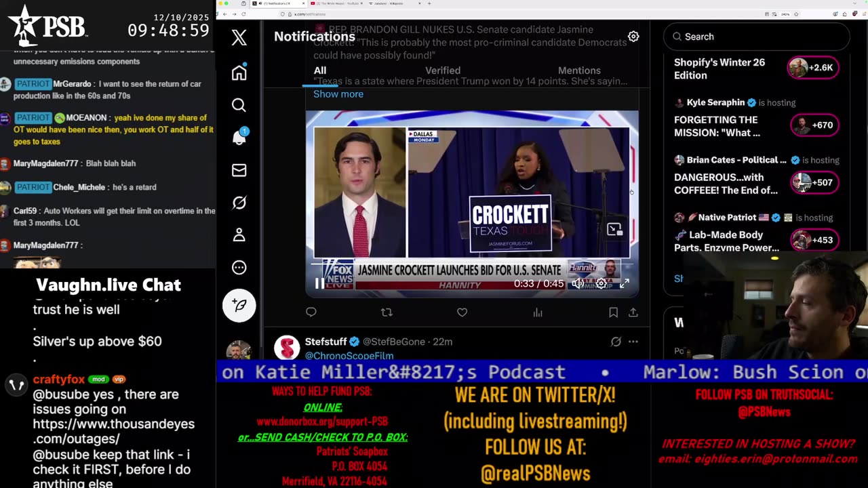Like the Crockett video post
868x488 pixels.
coord(462,312)
